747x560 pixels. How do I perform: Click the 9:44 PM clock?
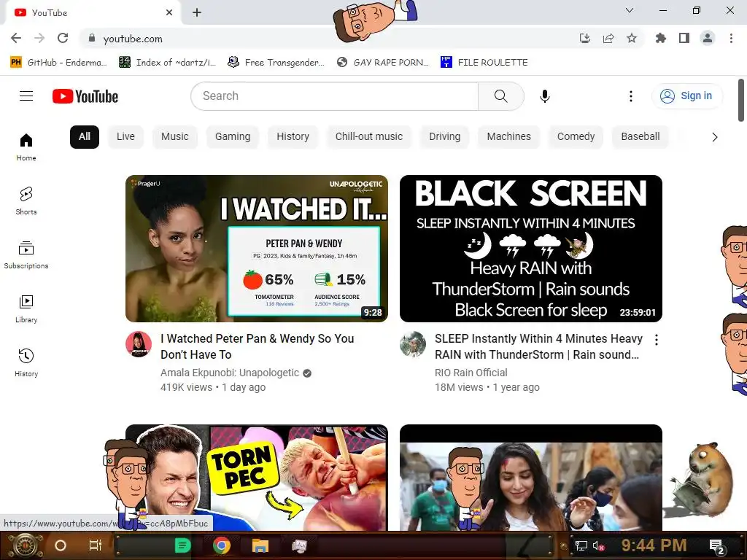click(654, 545)
